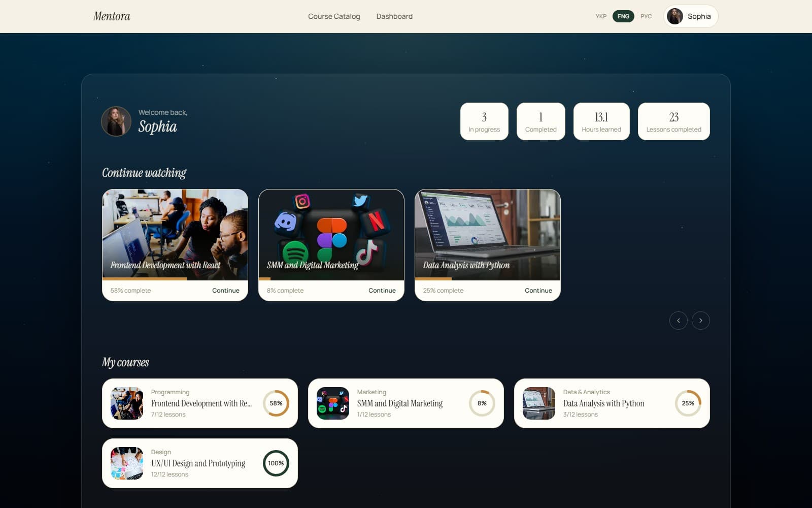This screenshot has width=812, height=508.
Task: Click the previous carousel arrow
Action: point(678,321)
